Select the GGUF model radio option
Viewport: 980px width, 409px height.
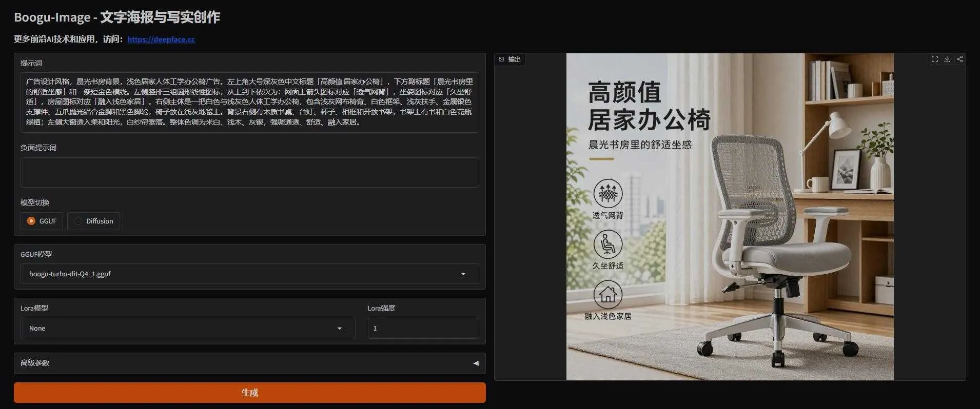click(x=42, y=221)
